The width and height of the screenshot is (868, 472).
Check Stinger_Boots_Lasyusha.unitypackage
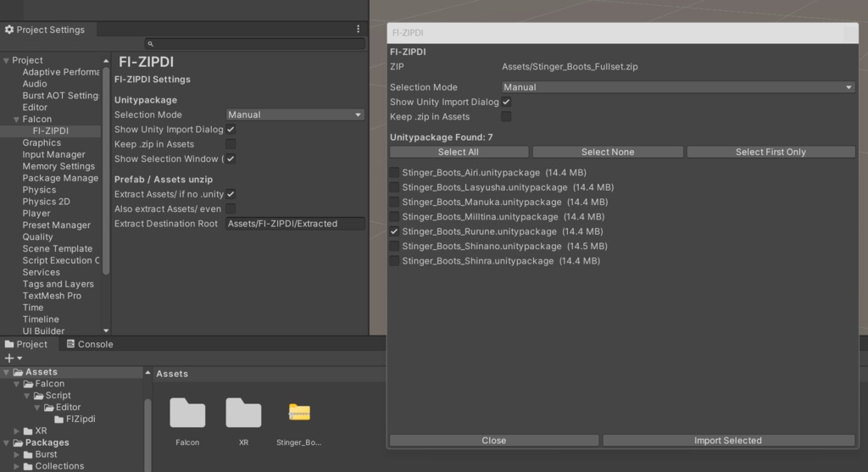tap(394, 187)
